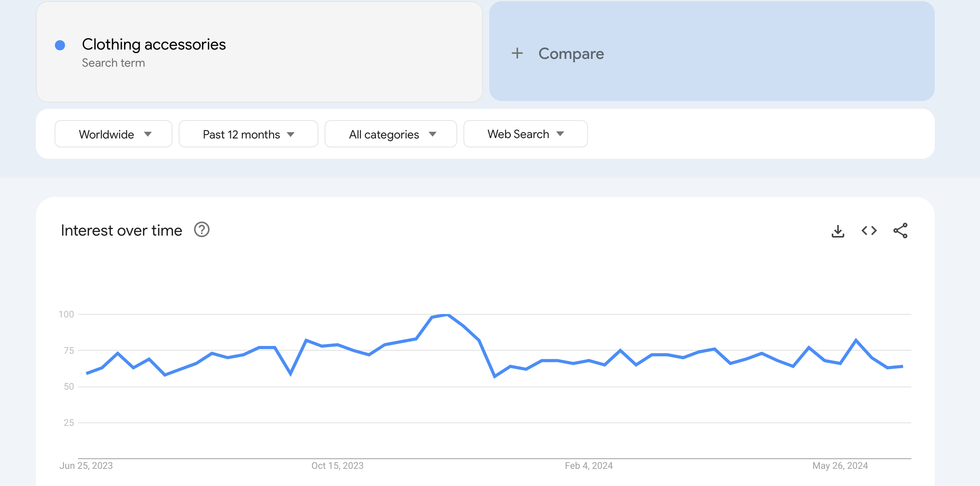Select the download arrow icon above the chart
This screenshot has width=980, height=486.
point(838,231)
